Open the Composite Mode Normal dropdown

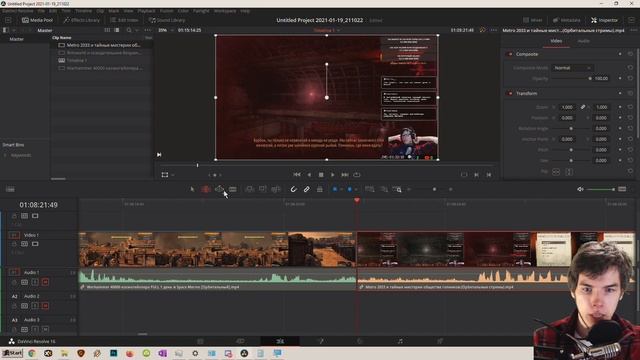[x=572, y=68]
